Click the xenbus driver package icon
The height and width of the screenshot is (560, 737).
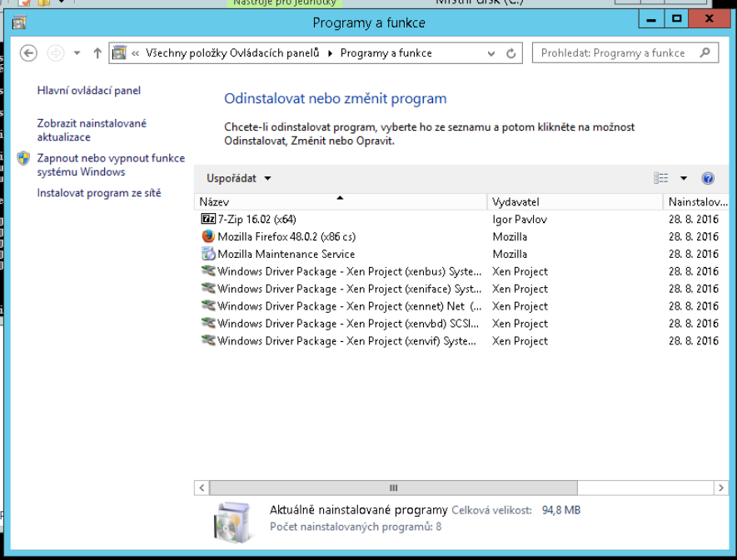click(x=208, y=272)
